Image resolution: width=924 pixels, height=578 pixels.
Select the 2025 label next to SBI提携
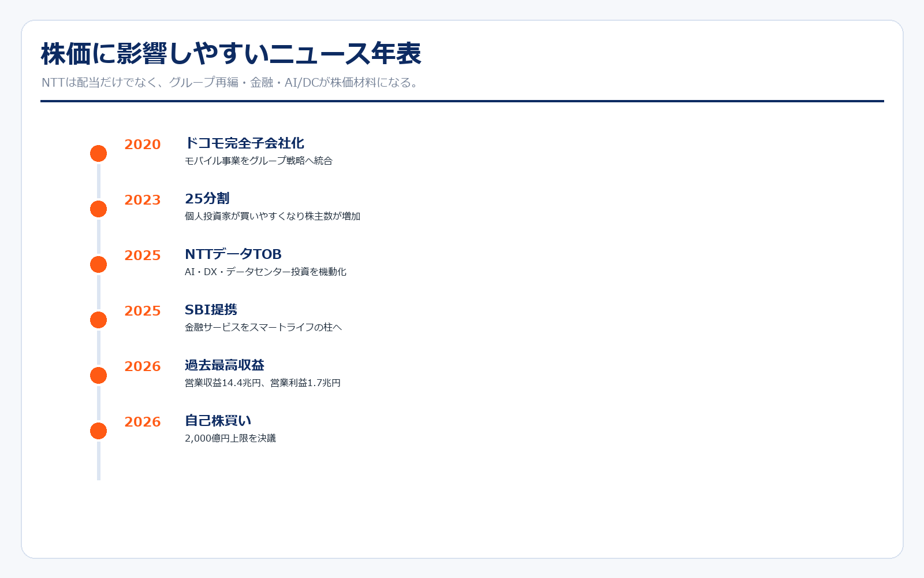[x=143, y=311]
